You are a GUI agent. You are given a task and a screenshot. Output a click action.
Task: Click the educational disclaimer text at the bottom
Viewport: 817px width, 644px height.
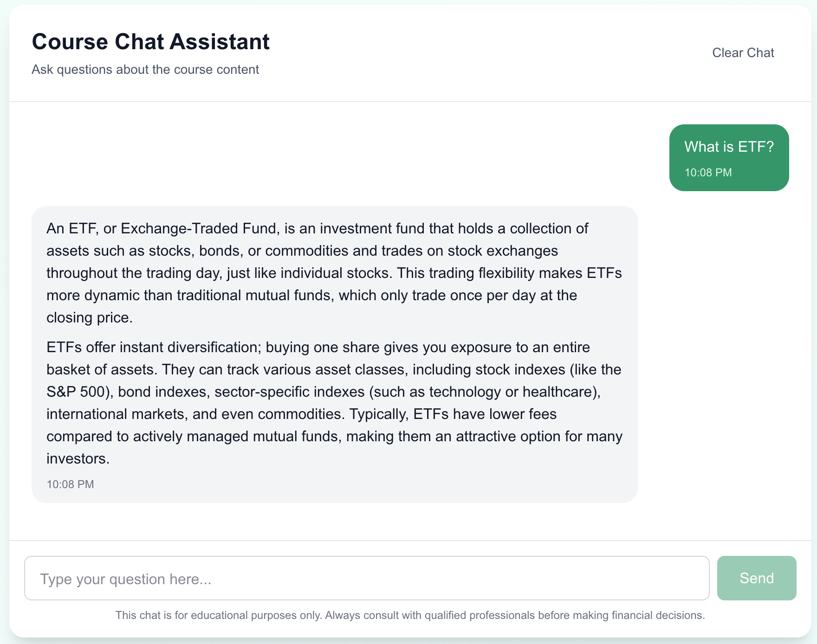408,615
